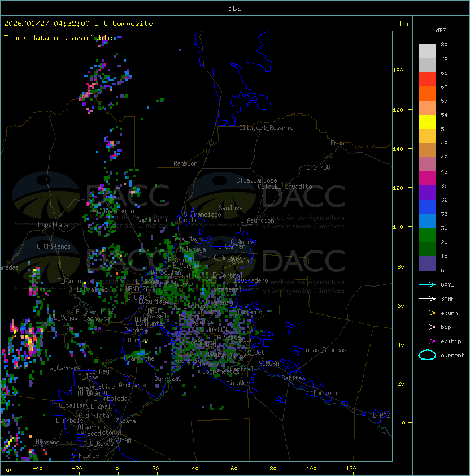This screenshot has height=476, width=470.
Task: Click the Encon place label
Action: click(339, 143)
